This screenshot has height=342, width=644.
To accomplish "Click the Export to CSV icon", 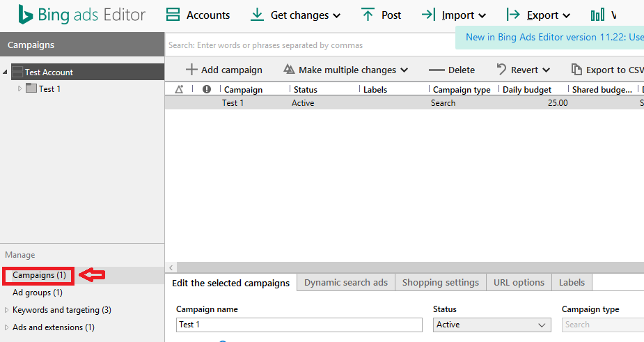I will [576, 70].
